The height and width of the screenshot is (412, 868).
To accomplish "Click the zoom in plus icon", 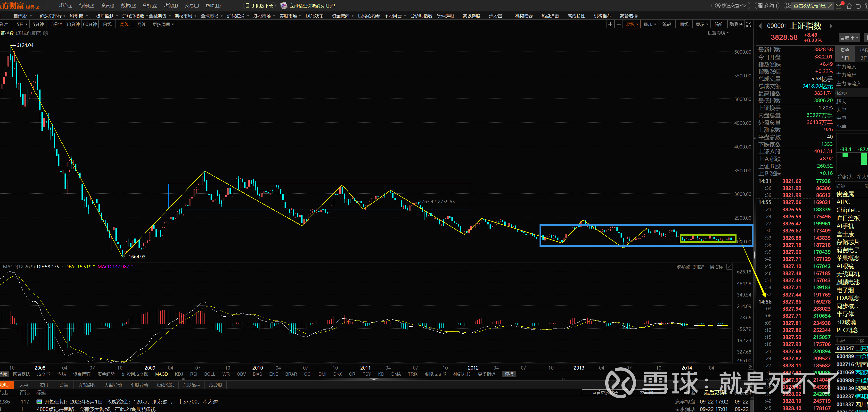I will [610, 24].
